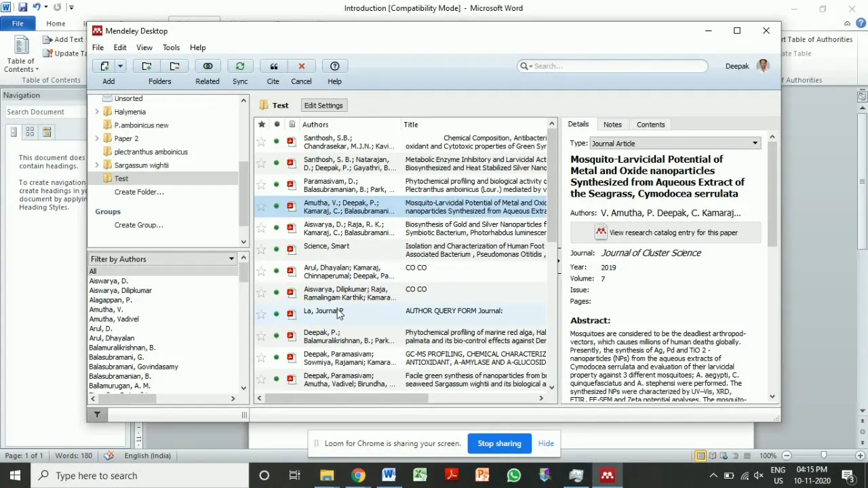Open the File menu in Mendeley
This screenshot has width=868, height=488.
98,47
